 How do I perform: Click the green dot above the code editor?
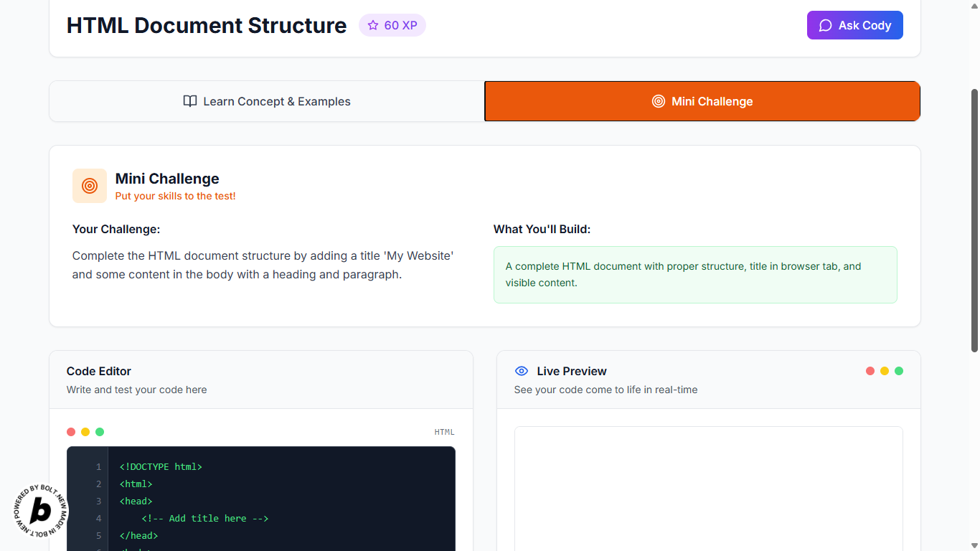[100, 432]
